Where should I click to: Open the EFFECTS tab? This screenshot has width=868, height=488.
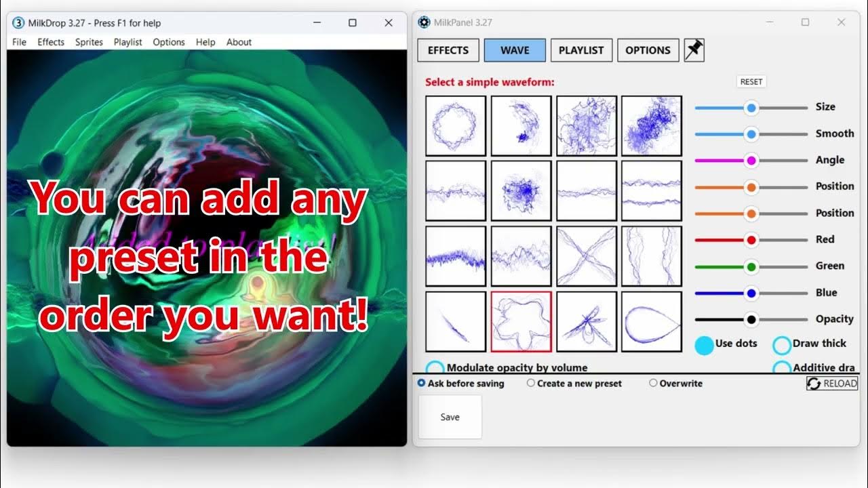(448, 50)
